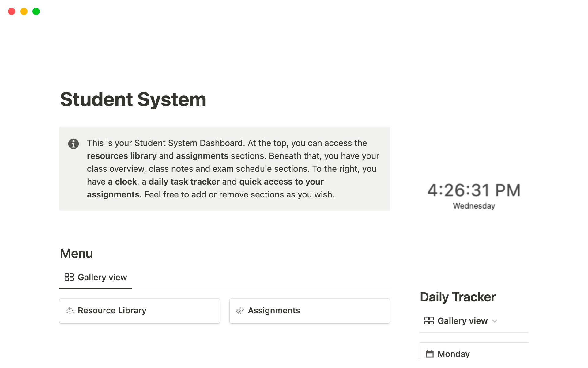Click the books icon on Resource Library
Image resolution: width=588 pixels, height=368 pixels.
point(70,310)
